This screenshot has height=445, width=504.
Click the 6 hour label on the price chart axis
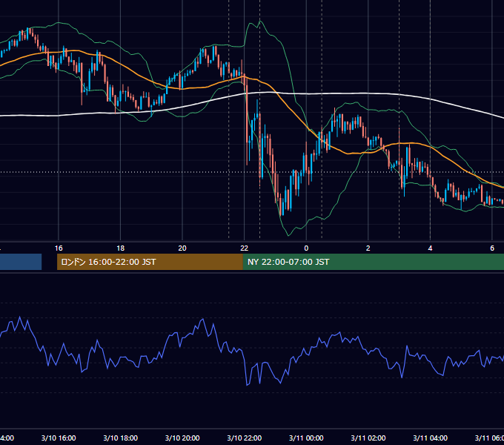tap(492, 248)
